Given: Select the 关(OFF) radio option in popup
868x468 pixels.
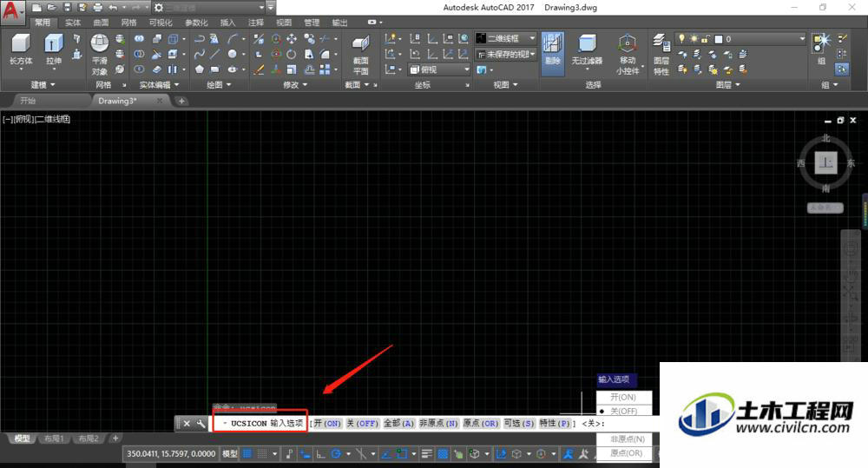Looking at the screenshot, I should point(624,411).
